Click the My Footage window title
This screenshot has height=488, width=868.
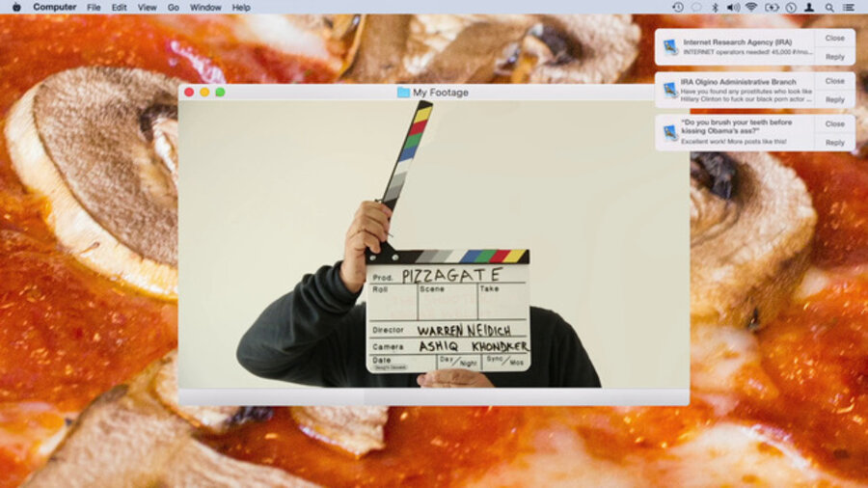click(441, 93)
